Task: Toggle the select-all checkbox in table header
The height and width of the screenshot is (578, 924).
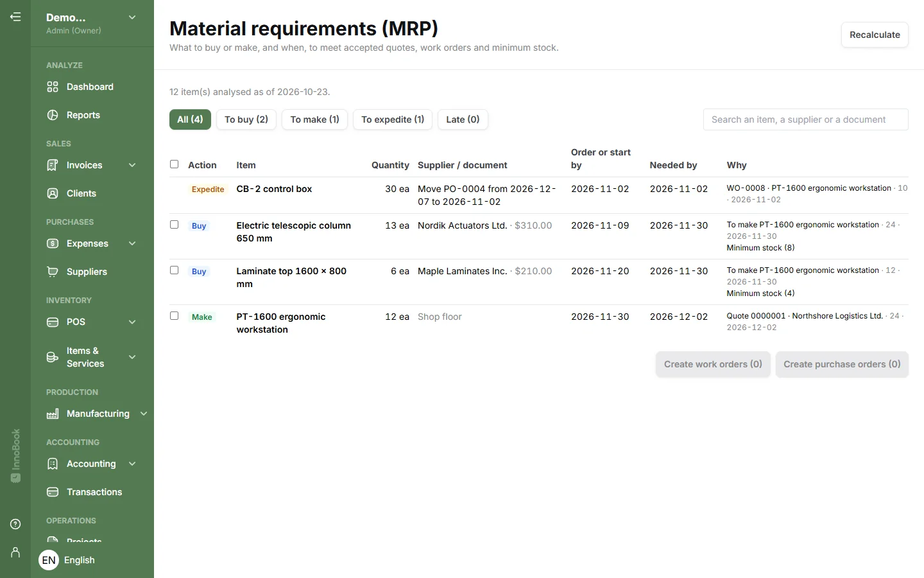Action: point(174,164)
